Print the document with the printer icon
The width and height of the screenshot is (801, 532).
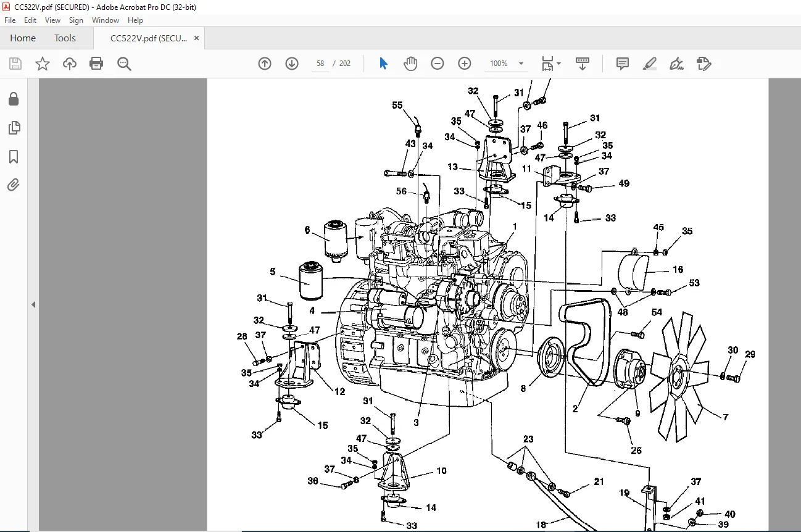pyautogui.click(x=96, y=64)
